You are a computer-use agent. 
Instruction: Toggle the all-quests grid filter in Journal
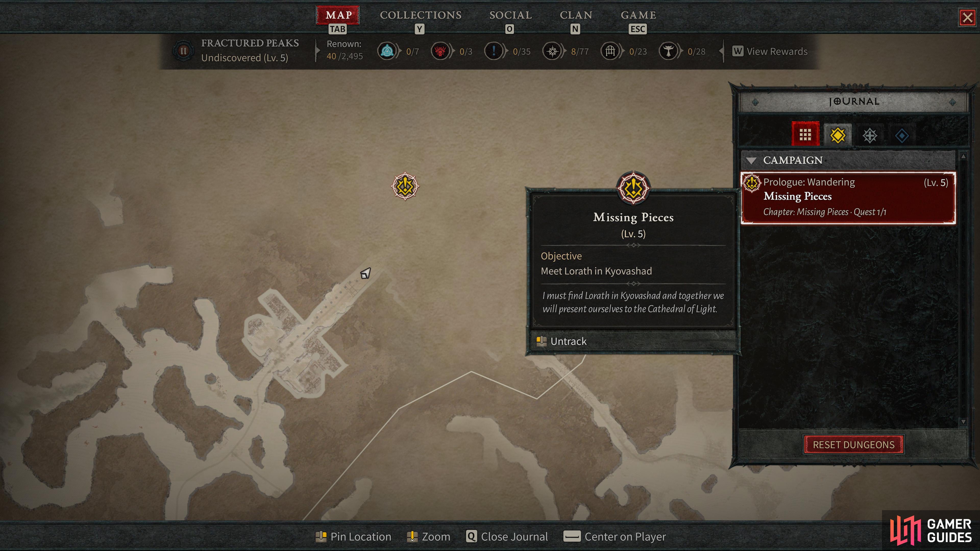pos(805,134)
